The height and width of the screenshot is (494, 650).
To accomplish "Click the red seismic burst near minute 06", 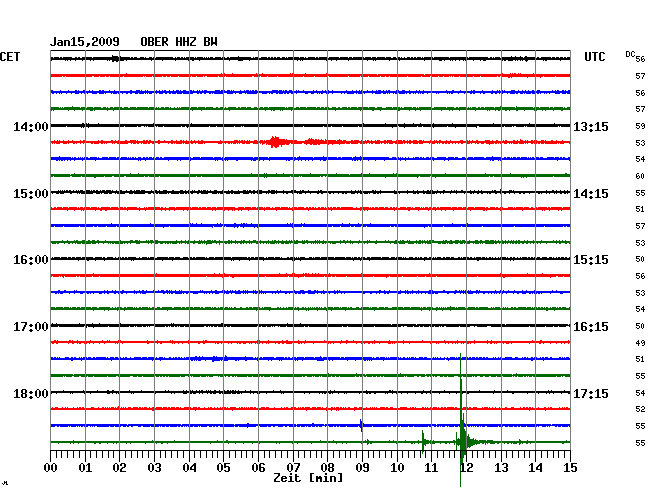I will [x=274, y=142].
